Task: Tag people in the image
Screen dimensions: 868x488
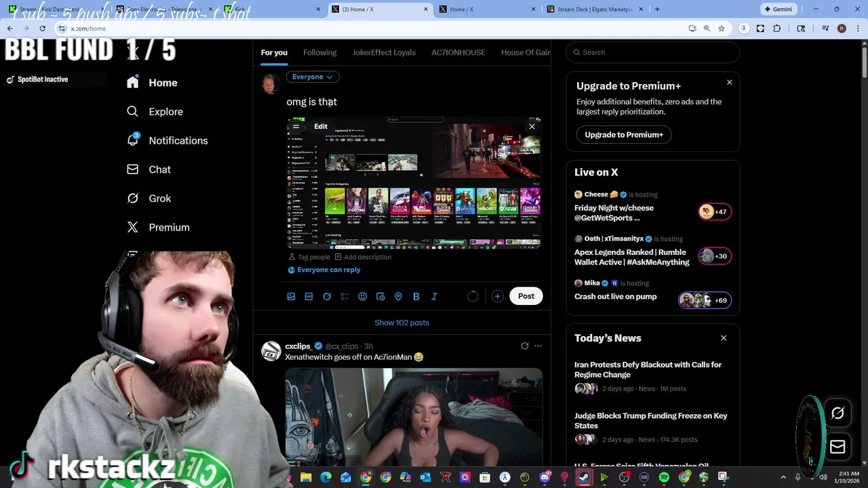Action: coord(309,257)
